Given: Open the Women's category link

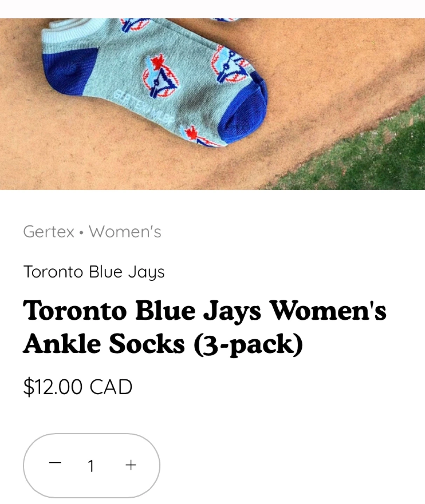Looking at the screenshot, I should coord(125,232).
